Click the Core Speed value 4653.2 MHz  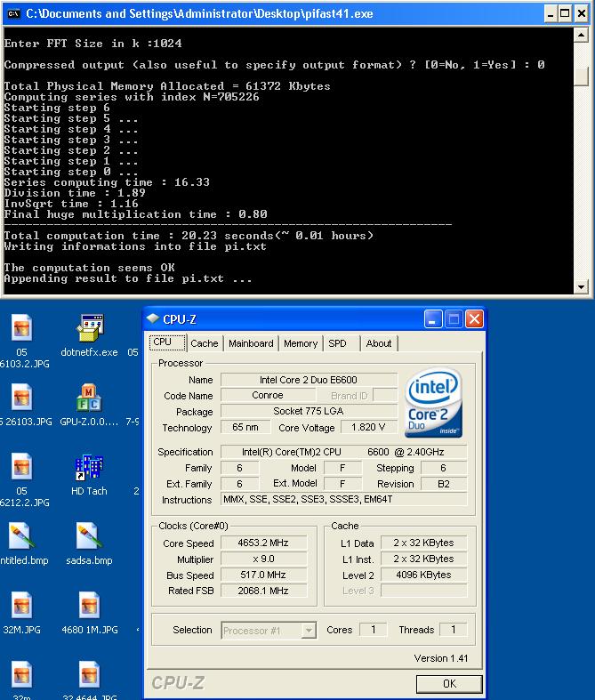tap(263, 543)
